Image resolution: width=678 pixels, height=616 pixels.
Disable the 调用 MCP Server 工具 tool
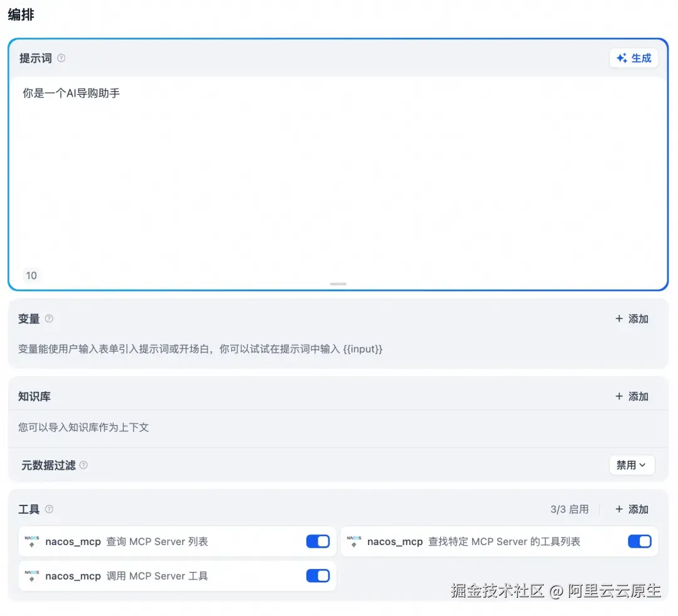pyautogui.click(x=318, y=576)
